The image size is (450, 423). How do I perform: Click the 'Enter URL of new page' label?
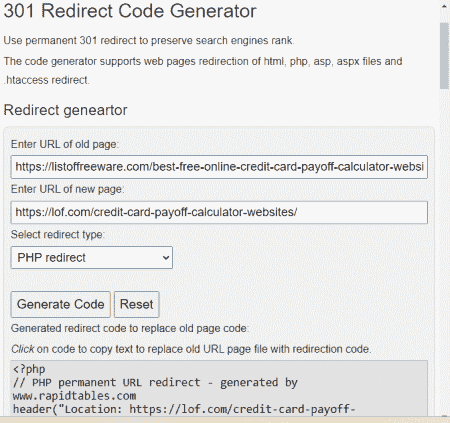(67, 189)
